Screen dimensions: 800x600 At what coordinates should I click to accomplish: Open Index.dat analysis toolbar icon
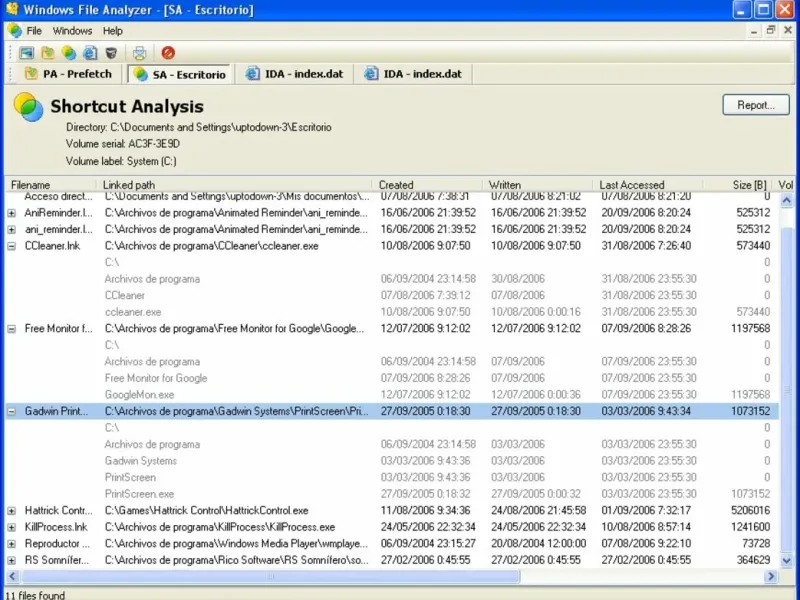(x=90, y=53)
